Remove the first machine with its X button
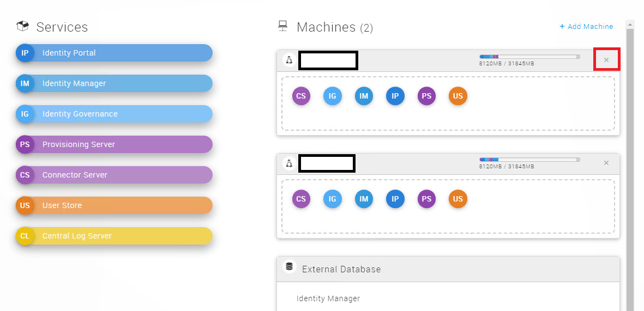The height and width of the screenshot is (311, 644). click(606, 60)
